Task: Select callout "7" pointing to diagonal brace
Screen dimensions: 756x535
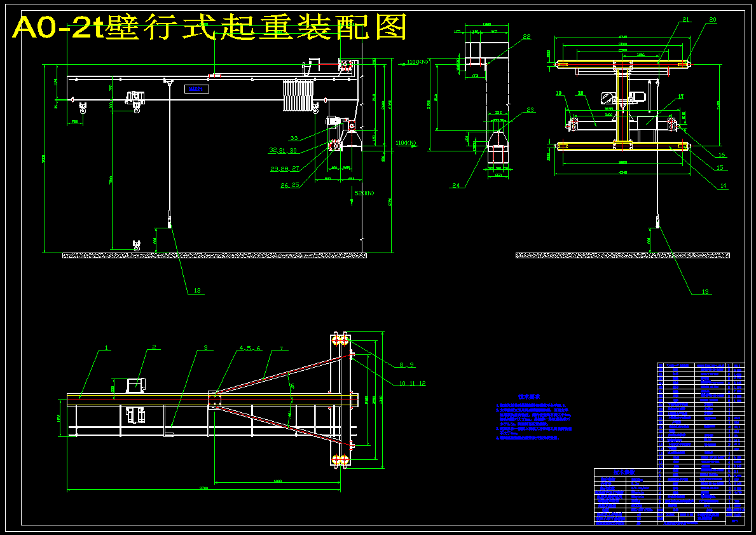Action: 281,348
